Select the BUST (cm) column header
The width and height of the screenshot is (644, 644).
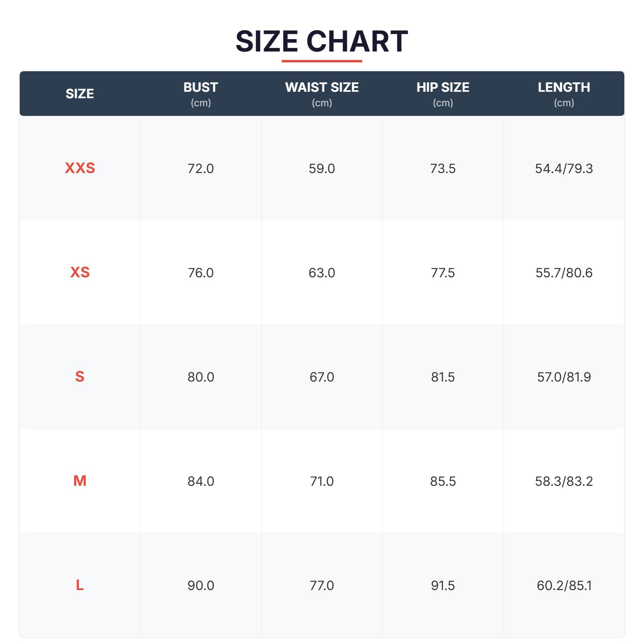click(x=200, y=94)
